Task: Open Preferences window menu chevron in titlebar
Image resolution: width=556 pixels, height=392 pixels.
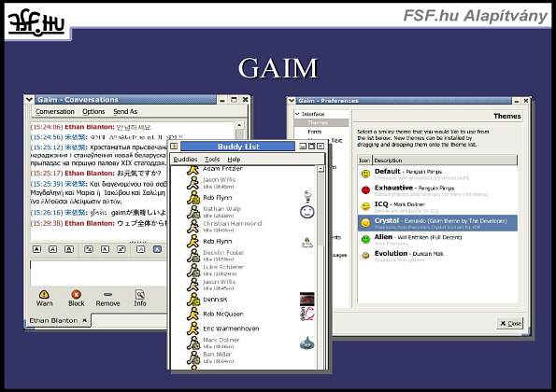Action: 292,101
